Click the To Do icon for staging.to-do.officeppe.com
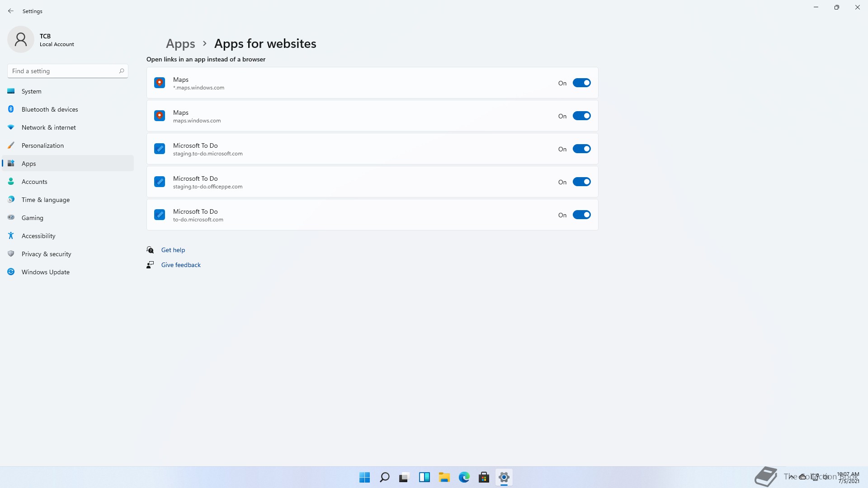 coord(160,182)
